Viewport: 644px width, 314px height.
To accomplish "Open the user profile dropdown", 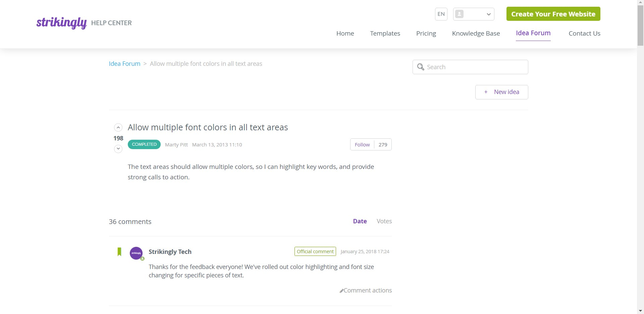I will (x=473, y=14).
